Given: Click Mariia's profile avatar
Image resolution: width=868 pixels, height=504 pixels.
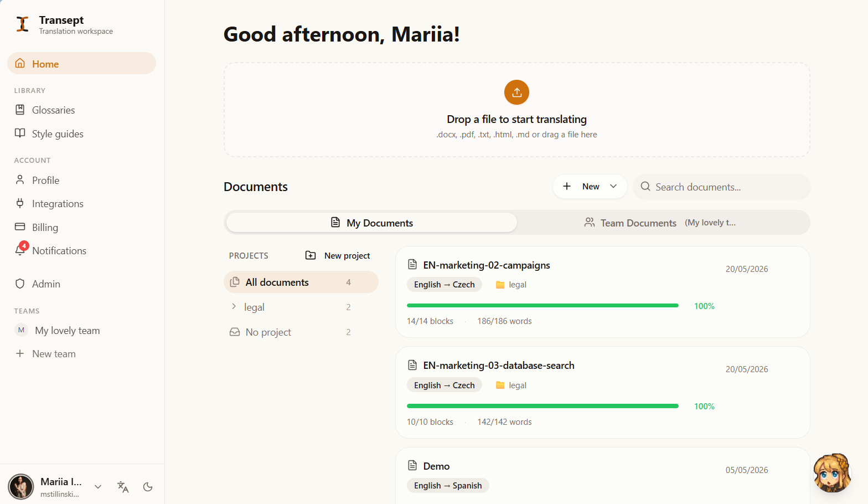Looking at the screenshot, I should (21, 487).
